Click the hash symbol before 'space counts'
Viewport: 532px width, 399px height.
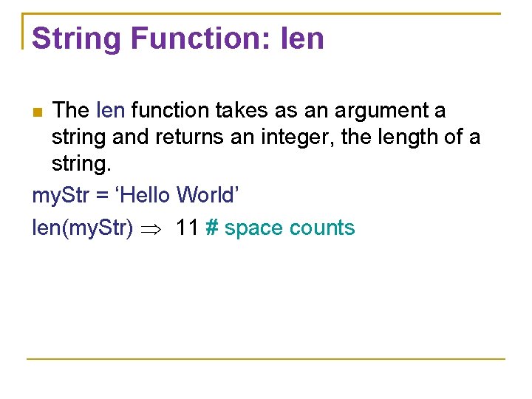(211, 228)
